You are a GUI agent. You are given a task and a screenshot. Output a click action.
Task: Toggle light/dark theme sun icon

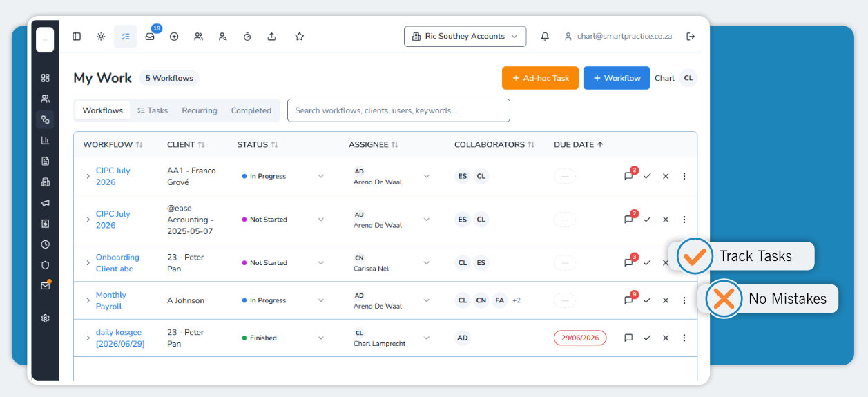click(101, 37)
